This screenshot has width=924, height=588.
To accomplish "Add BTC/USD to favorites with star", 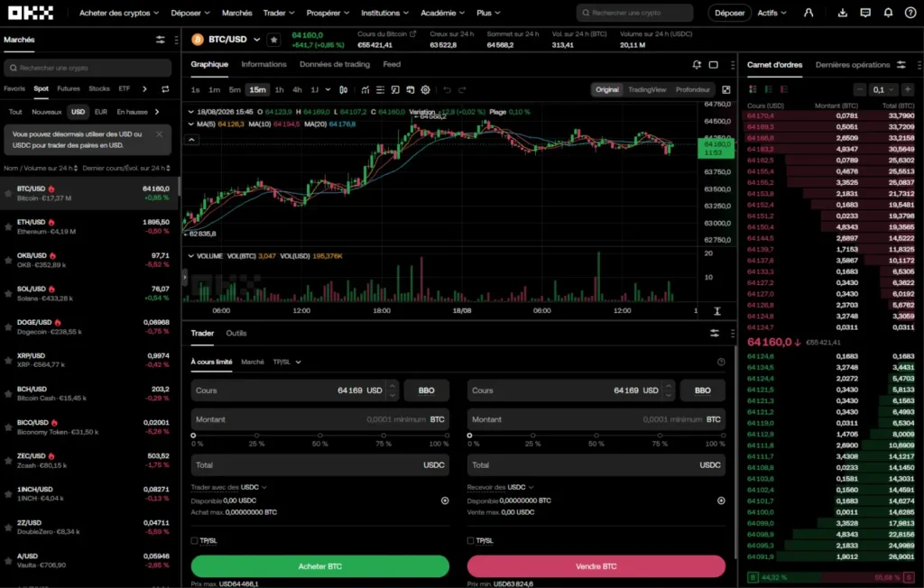I will 273,40.
